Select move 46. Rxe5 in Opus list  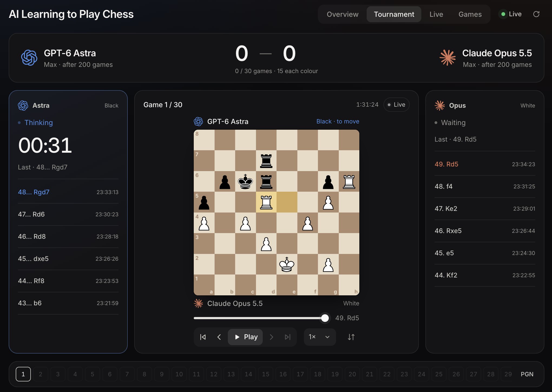485,231
